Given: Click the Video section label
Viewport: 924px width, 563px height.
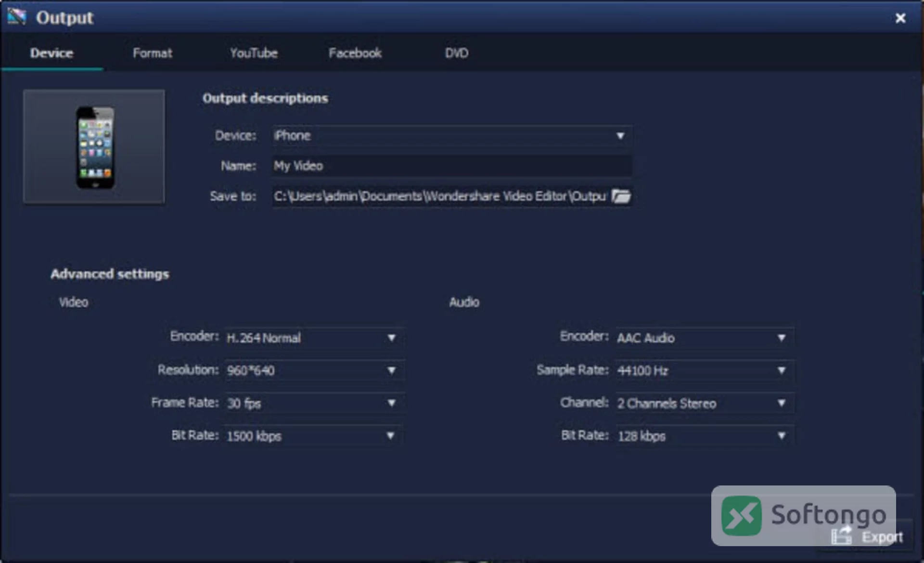Looking at the screenshot, I should pyautogui.click(x=74, y=302).
